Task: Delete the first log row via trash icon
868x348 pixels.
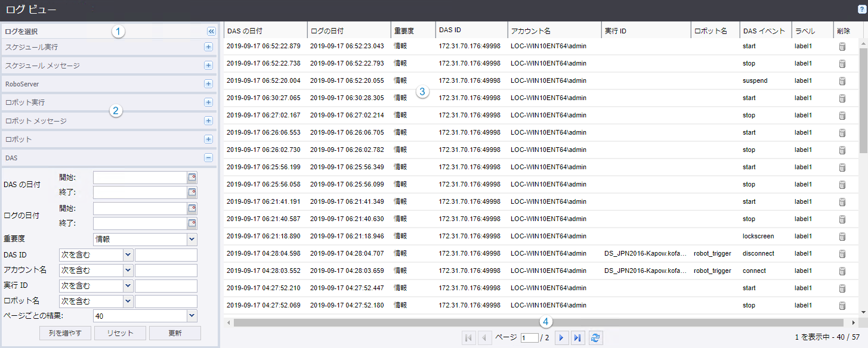Action: pos(842,46)
